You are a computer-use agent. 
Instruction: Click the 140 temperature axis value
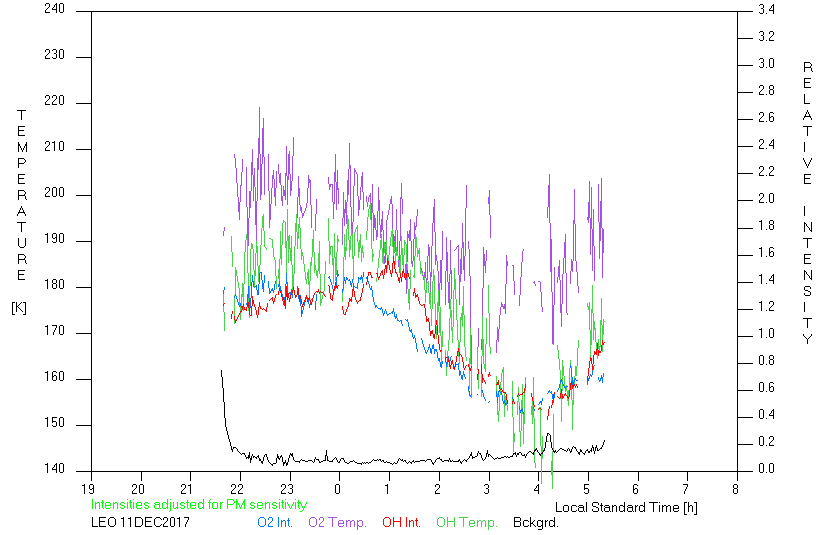tap(54, 469)
